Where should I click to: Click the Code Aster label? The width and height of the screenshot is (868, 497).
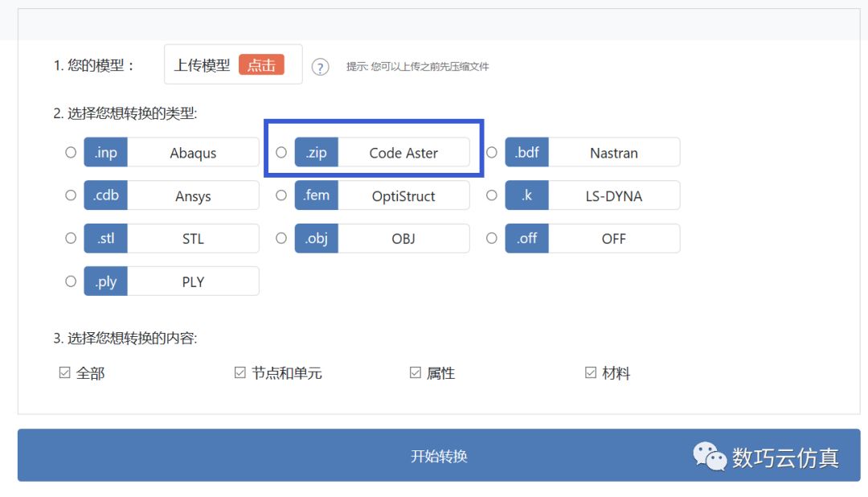coord(403,153)
